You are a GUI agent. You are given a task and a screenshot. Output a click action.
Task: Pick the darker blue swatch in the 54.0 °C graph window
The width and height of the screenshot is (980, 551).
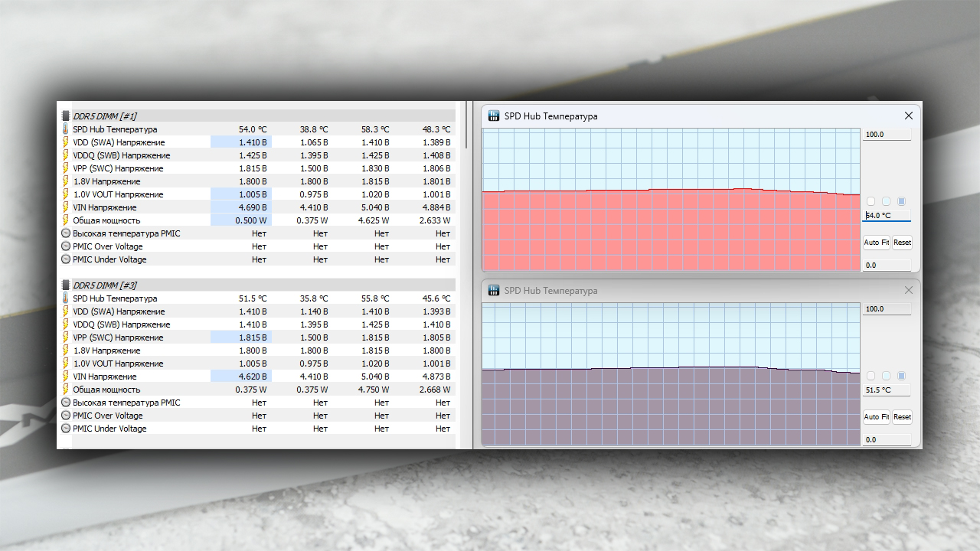(x=901, y=201)
